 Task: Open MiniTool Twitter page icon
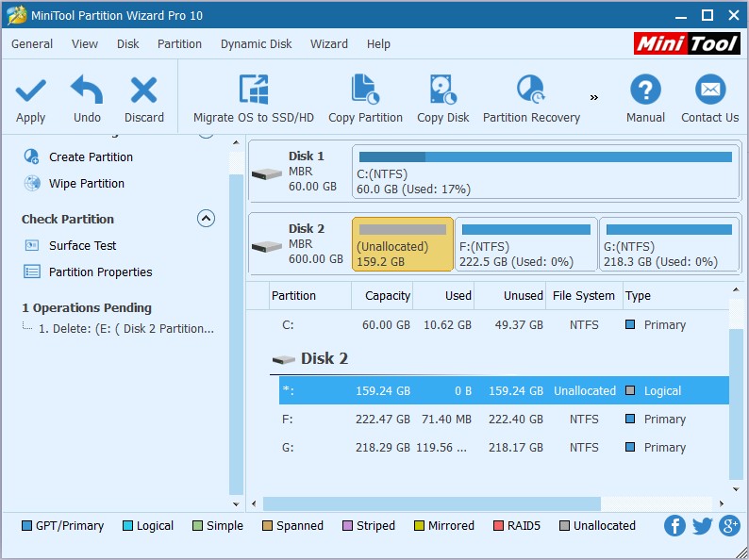pyautogui.click(x=702, y=526)
